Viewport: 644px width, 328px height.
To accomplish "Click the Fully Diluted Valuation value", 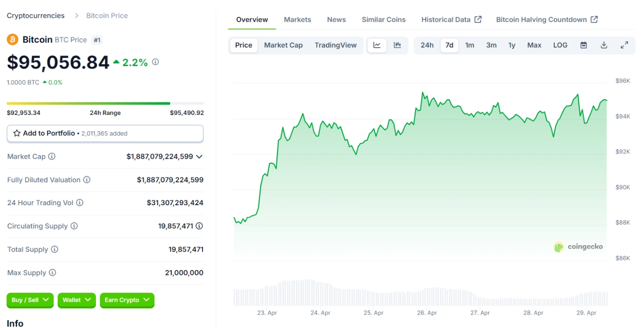I will [x=170, y=180].
